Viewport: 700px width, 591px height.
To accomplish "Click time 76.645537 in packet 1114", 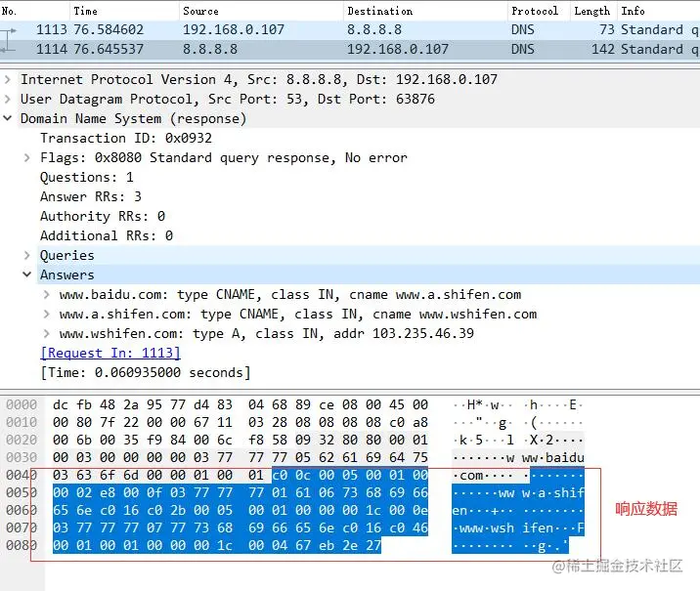I will point(109,49).
